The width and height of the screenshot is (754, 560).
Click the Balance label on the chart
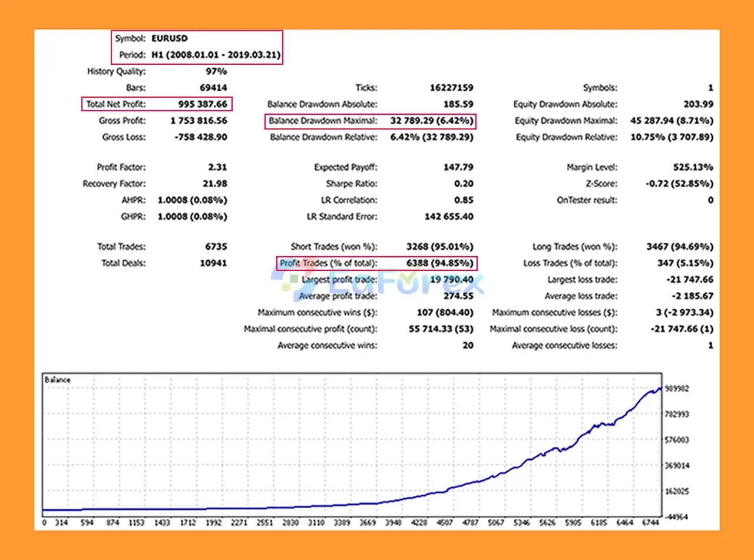click(57, 380)
